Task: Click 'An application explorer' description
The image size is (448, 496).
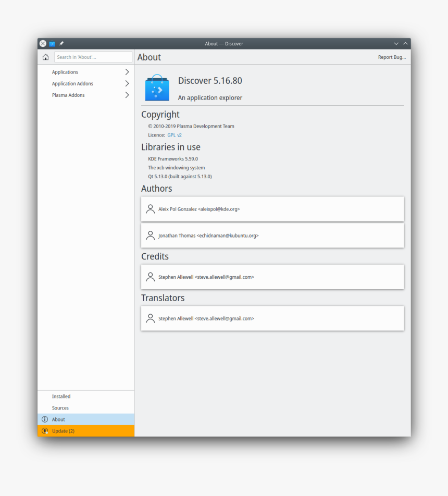Action: click(210, 98)
